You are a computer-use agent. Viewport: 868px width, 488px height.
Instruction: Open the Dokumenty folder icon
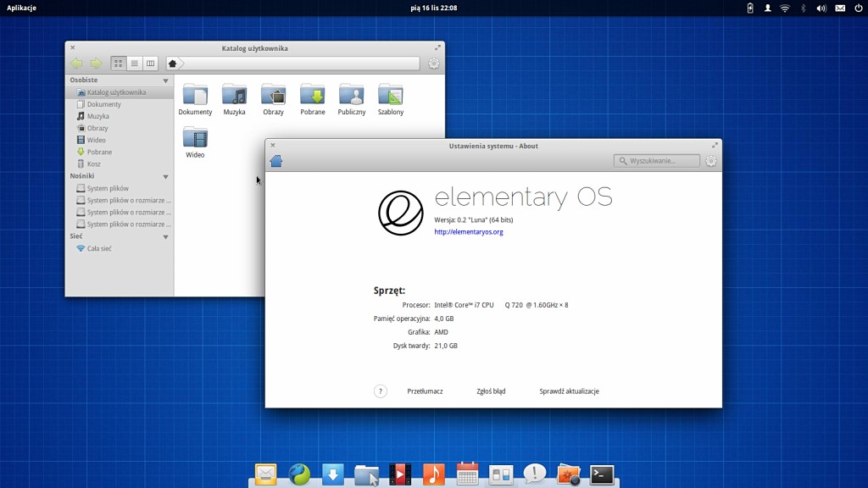coord(195,95)
